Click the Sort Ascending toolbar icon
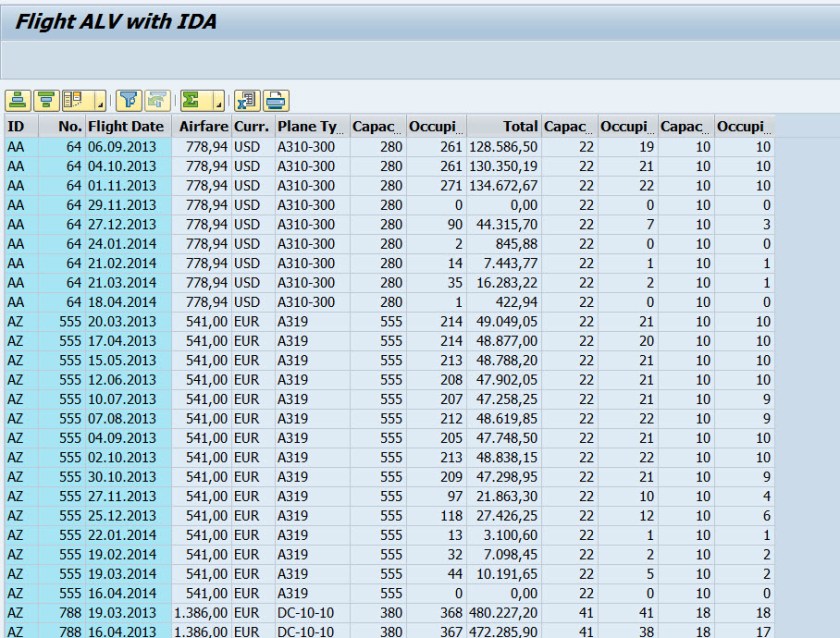Screen dimensions: 840x638 pos(18,99)
